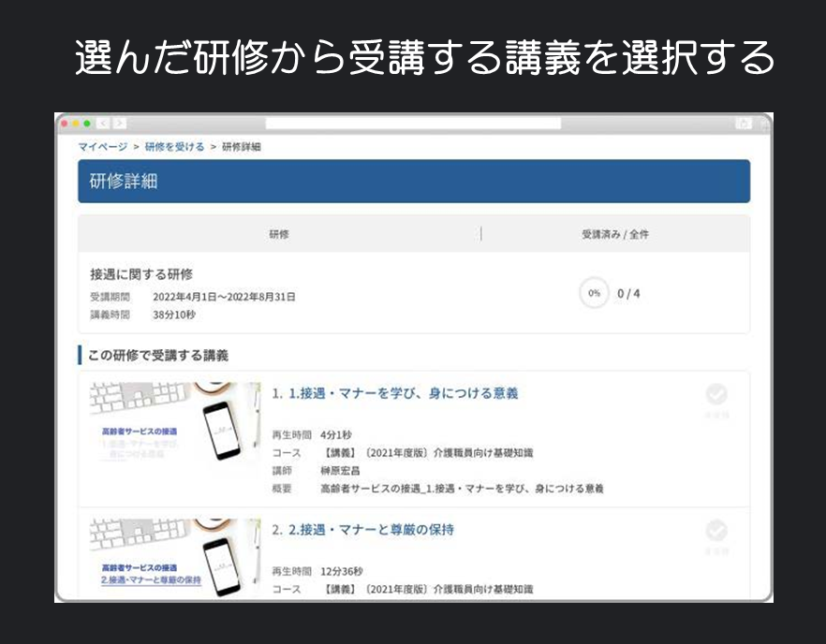Click the share icon in browser toolbar

744,124
